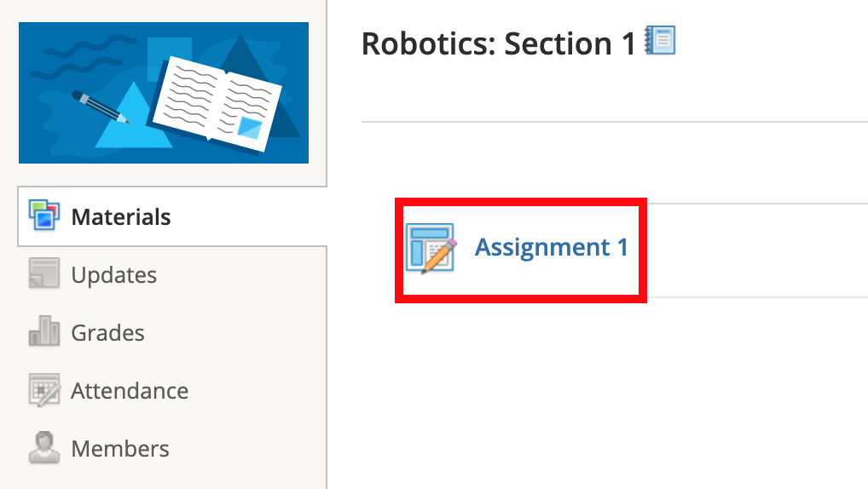Screen dimensions: 868x489
Task: Go to the Grades page
Action: 107,333
